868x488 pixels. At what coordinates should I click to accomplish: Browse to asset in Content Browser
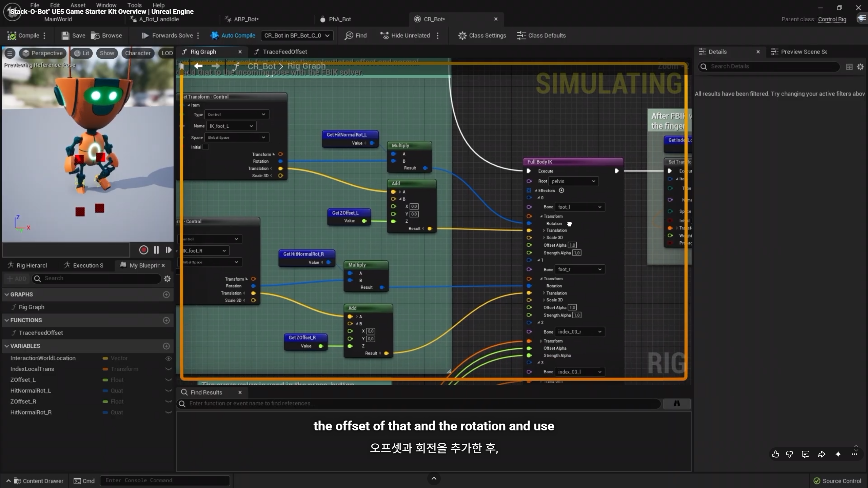coord(106,36)
